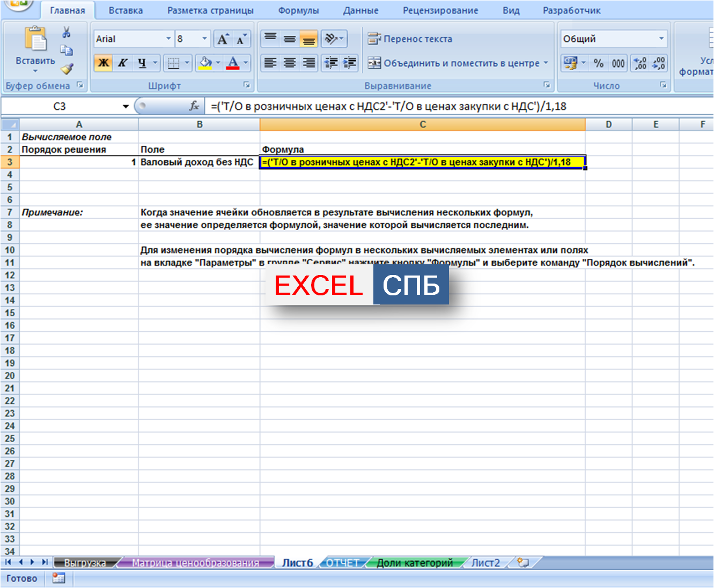Open the Name Box dropdown arrow
This screenshot has height=588, width=714.
point(126,107)
